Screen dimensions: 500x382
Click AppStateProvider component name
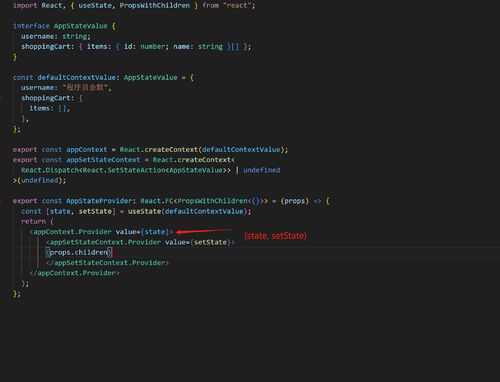pyautogui.click(x=99, y=201)
